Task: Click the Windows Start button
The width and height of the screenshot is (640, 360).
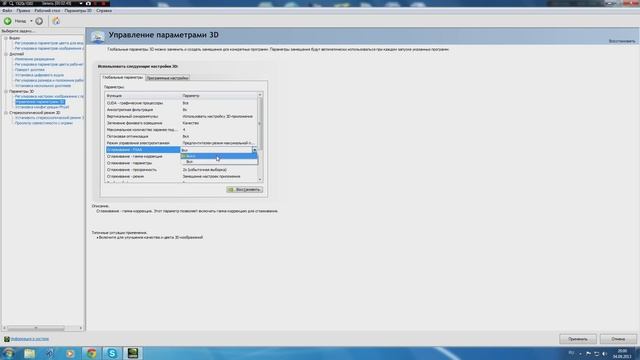Action: [8, 353]
